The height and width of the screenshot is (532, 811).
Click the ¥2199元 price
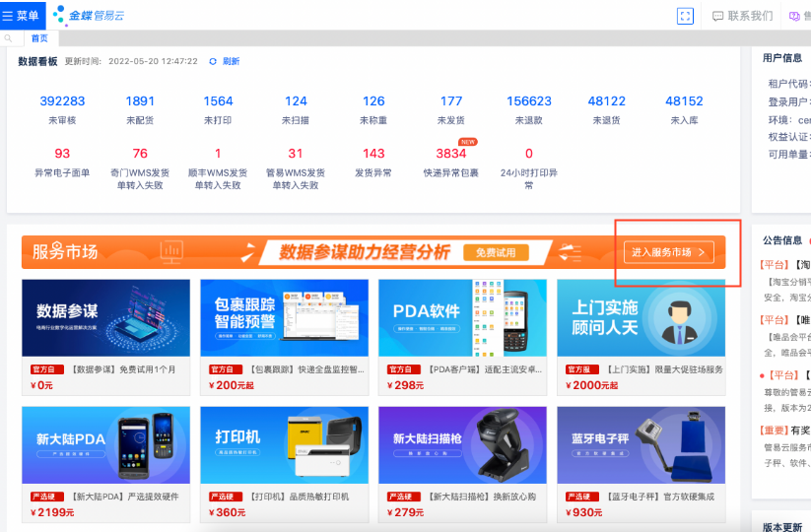[x=52, y=512]
